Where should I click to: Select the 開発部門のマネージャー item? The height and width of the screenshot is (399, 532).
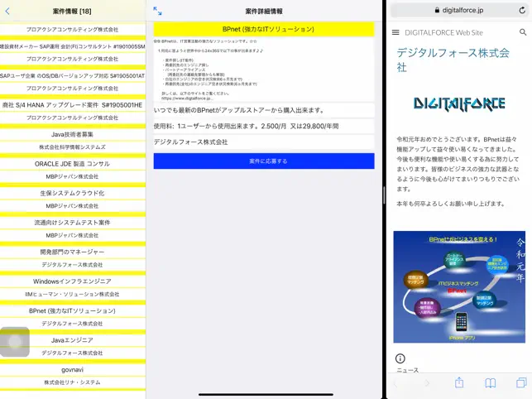pyautogui.click(x=73, y=252)
